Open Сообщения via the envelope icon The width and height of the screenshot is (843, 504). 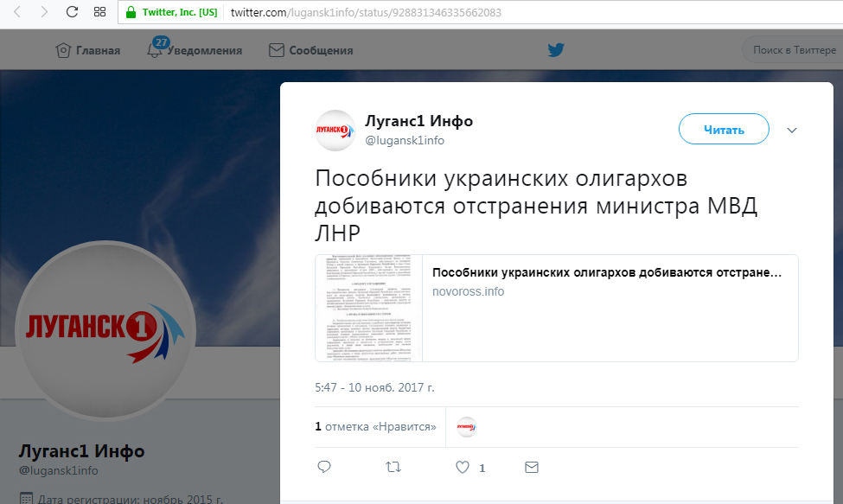[x=275, y=49]
